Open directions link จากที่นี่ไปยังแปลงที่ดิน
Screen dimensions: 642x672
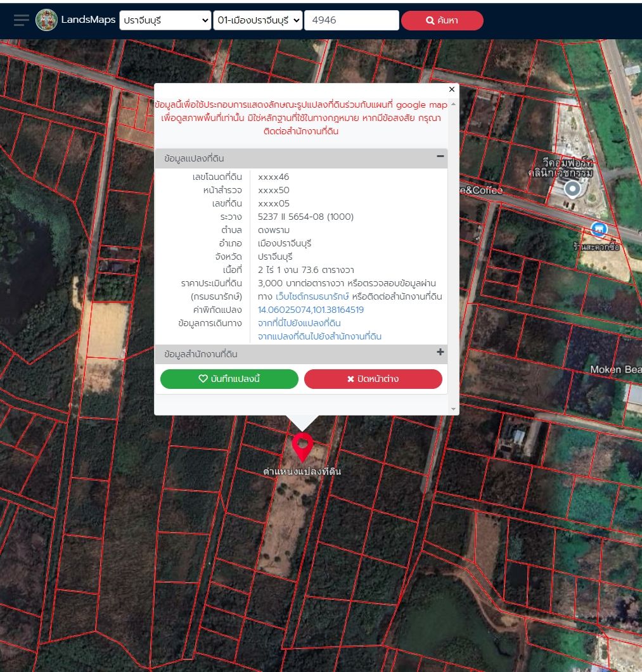point(299,323)
